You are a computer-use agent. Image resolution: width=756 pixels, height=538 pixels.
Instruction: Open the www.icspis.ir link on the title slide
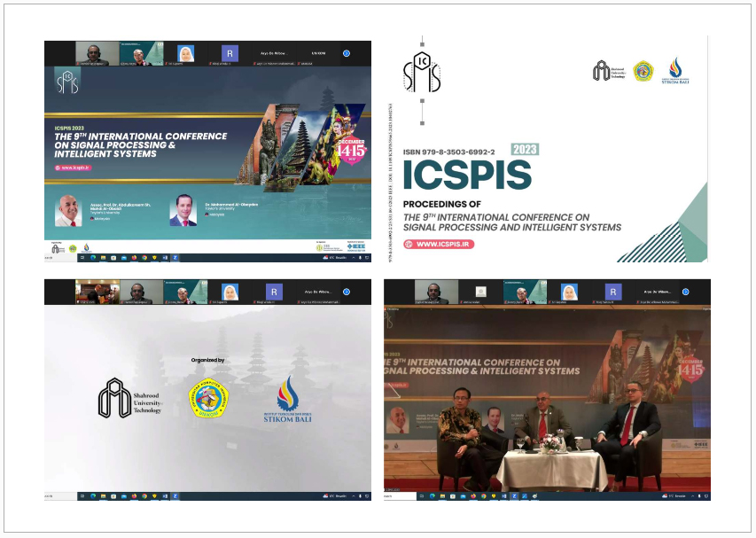click(x=75, y=168)
